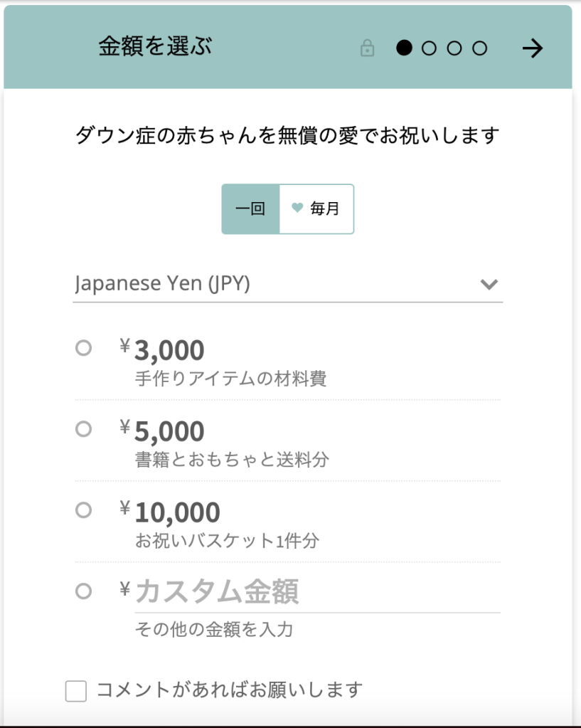Select the ¥10,000 donation radio button
Image resolution: width=581 pixels, height=728 pixels.
pos(83,510)
